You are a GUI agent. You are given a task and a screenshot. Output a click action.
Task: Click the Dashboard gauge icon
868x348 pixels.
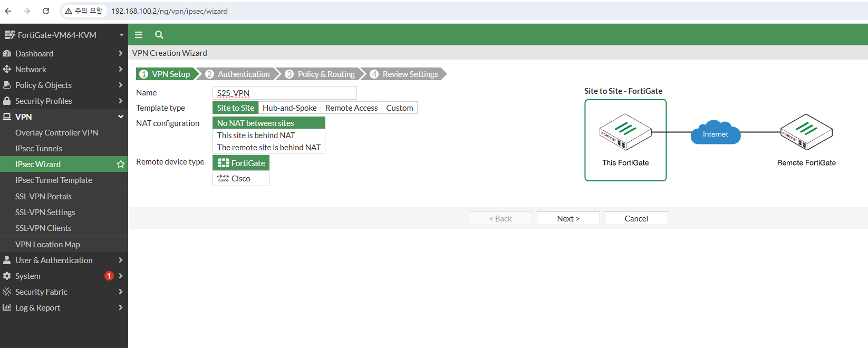click(x=7, y=53)
